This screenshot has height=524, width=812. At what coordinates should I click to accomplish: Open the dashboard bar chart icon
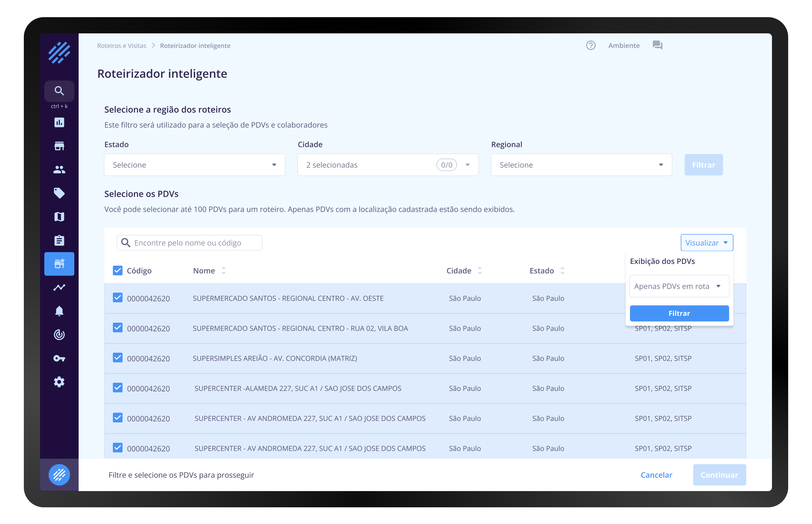point(59,123)
